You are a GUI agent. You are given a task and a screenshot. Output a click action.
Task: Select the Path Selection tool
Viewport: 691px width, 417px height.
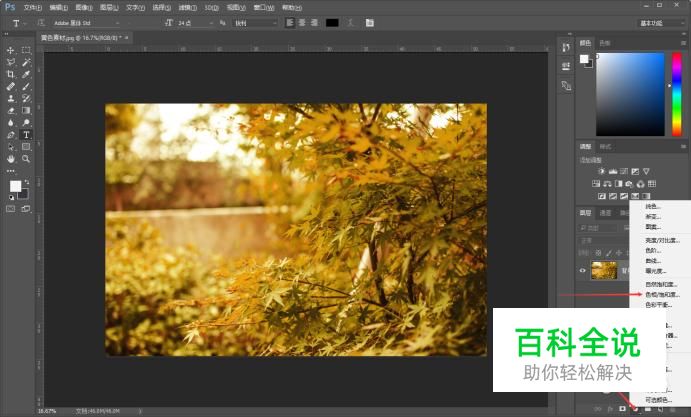(11, 147)
